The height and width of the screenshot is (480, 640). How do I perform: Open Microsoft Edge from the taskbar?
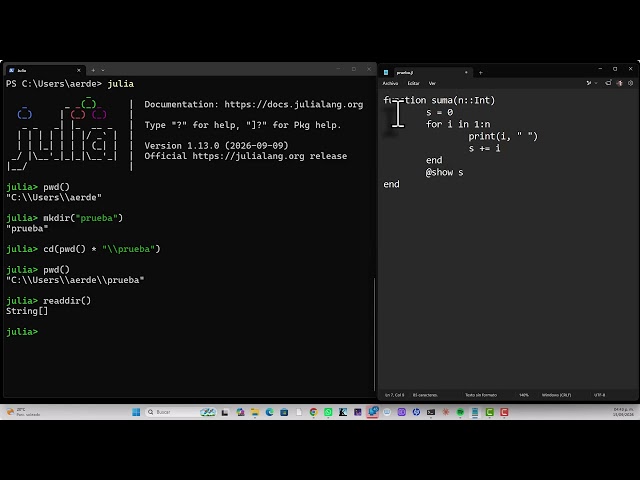(269, 412)
